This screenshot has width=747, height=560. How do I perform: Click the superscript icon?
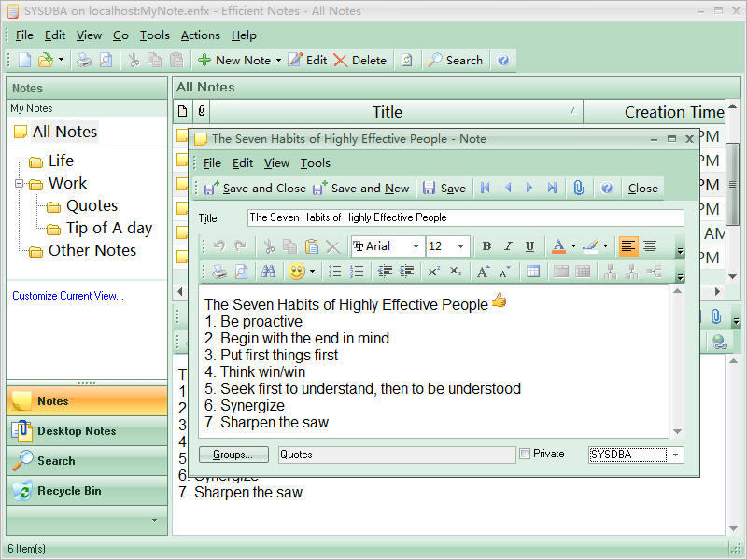click(433, 272)
